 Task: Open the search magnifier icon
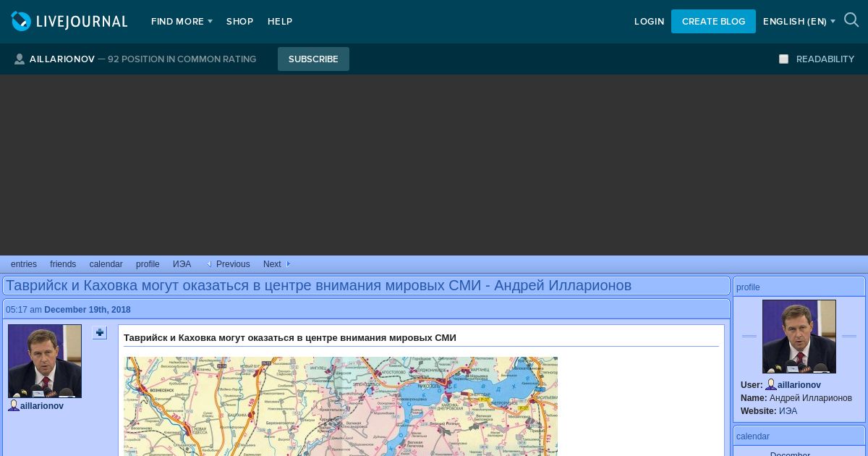[851, 20]
